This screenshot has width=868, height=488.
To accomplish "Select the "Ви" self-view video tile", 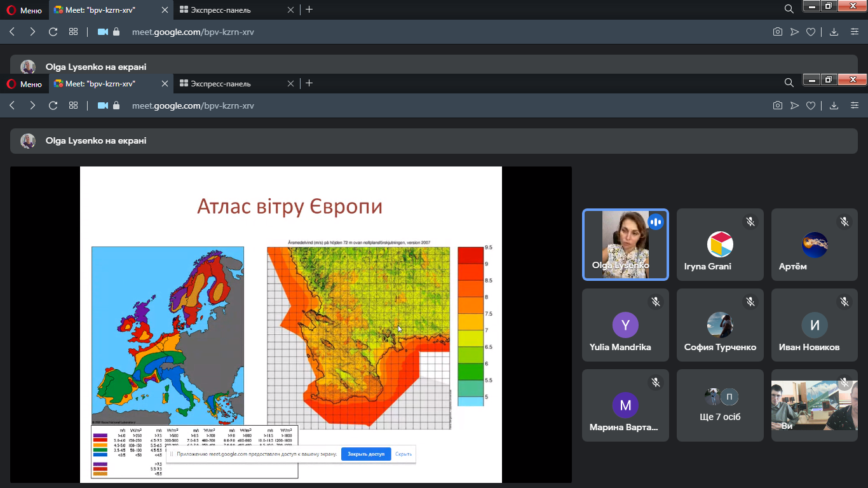I will coord(814,405).
